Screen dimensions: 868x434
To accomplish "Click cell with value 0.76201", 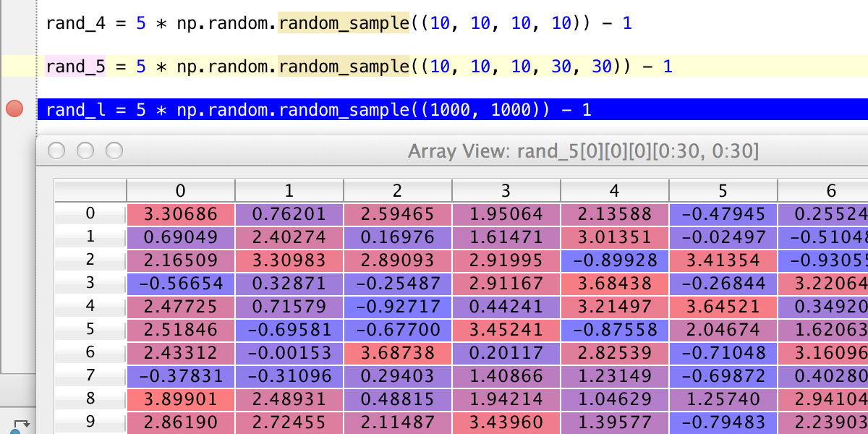I will click(289, 214).
